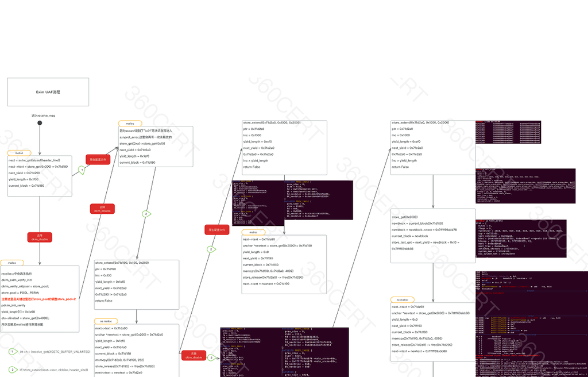Select the red highlighted store_pool=2 note

38,299
